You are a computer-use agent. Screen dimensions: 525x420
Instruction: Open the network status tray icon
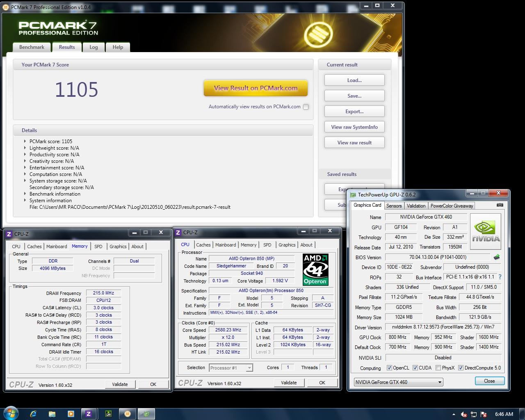tap(474, 414)
